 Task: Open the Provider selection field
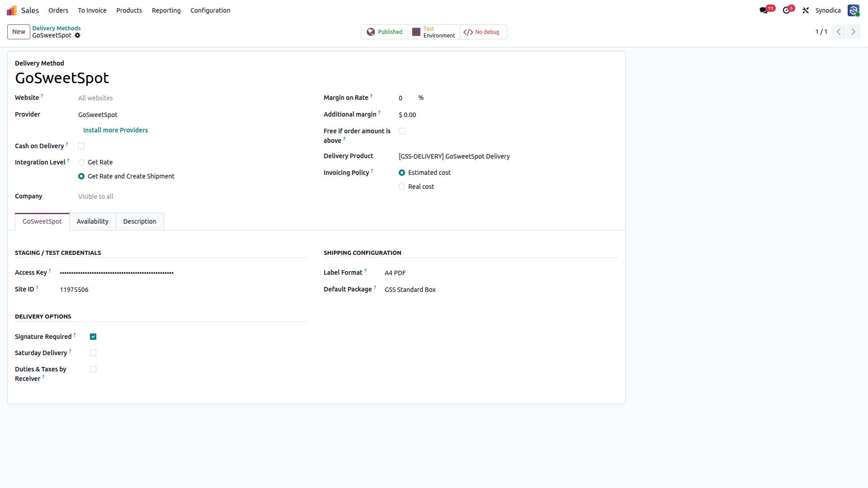tap(193, 115)
